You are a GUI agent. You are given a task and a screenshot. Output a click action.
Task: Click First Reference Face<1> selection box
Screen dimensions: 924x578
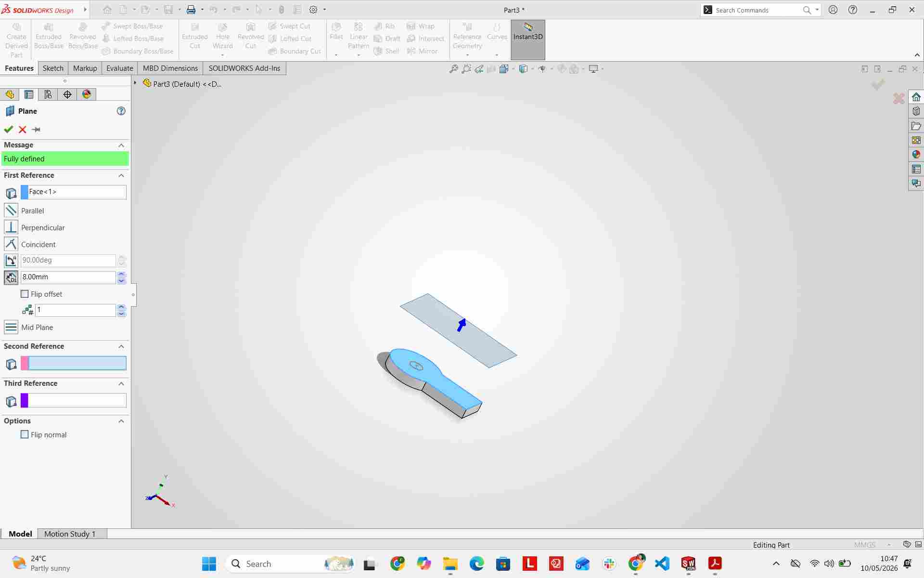point(74,192)
